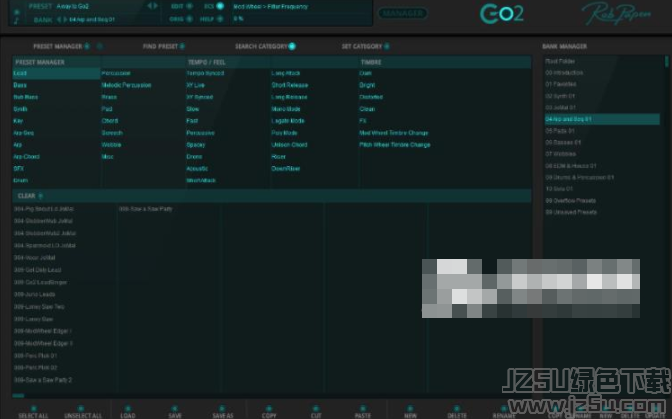Select the Bass category
Viewport: 672px width, 419px height.
(x=20, y=85)
